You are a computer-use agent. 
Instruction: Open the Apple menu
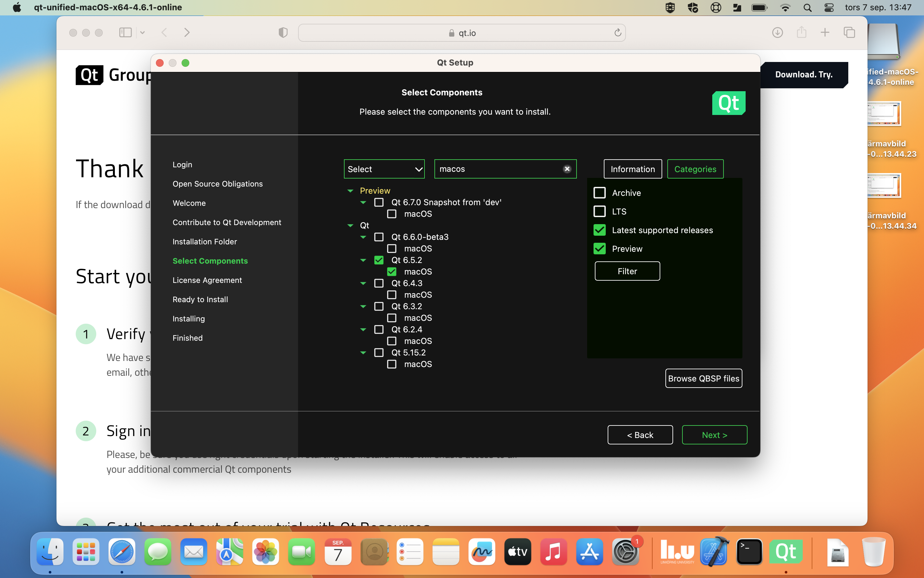point(17,7)
